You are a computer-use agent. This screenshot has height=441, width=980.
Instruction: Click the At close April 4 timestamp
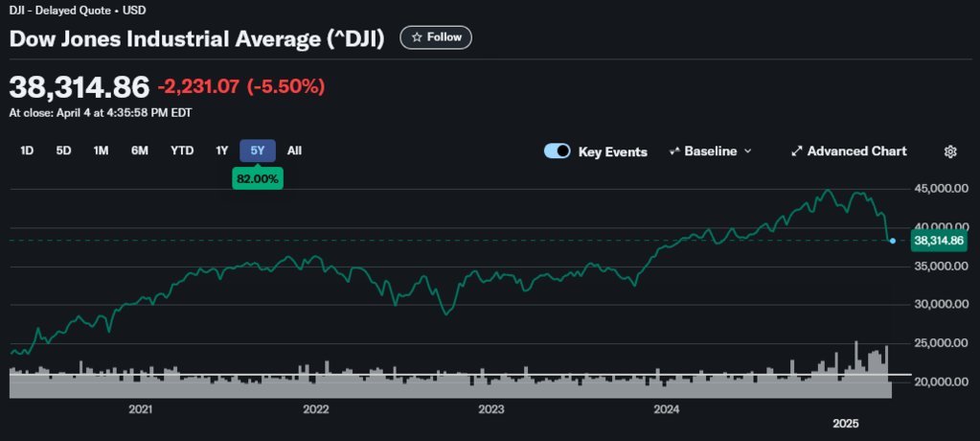(101, 113)
